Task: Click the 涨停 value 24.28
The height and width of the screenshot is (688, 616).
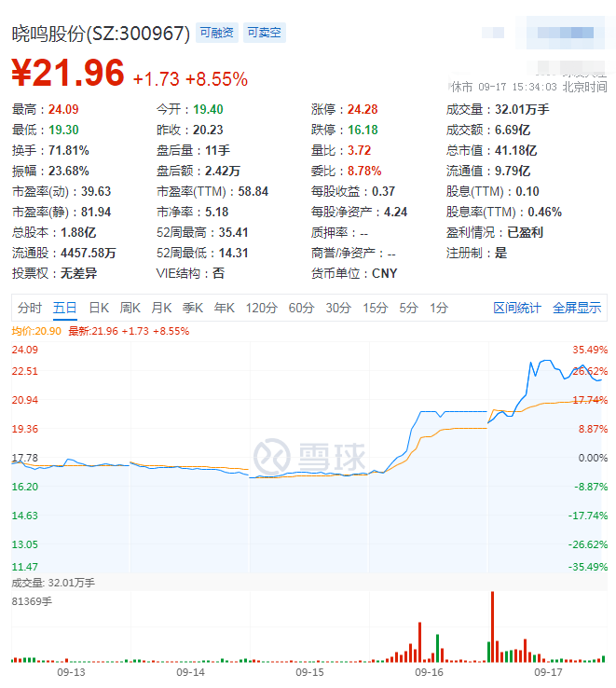Action: pyautogui.click(x=363, y=109)
